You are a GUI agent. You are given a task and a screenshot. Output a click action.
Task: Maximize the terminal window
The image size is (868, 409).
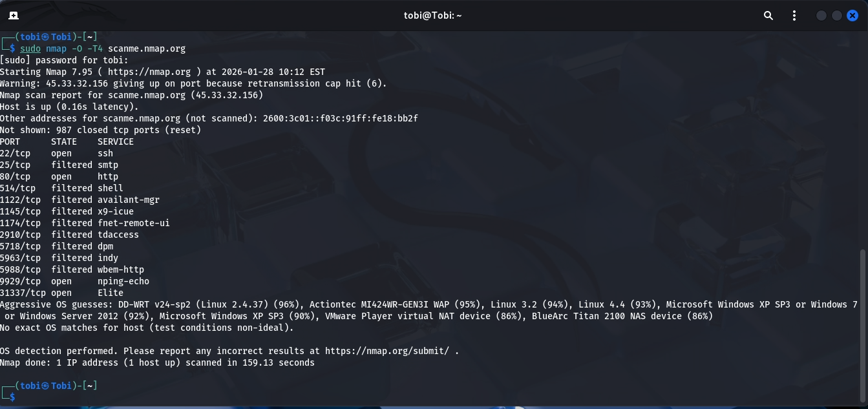coord(837,16)
